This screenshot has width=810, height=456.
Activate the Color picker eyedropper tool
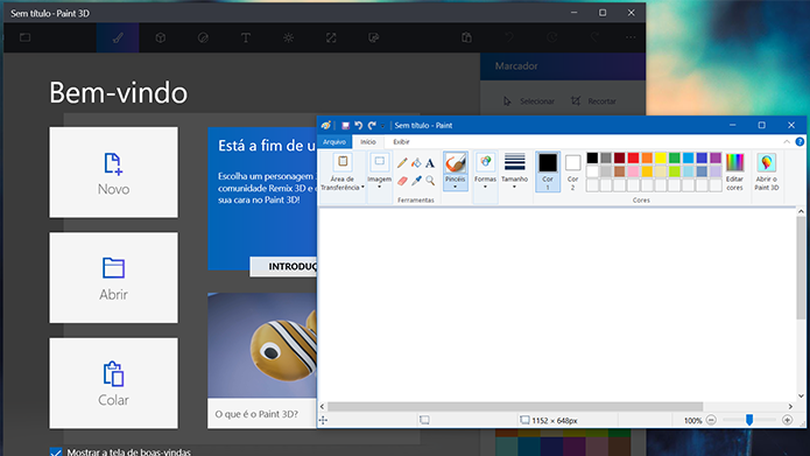(416, 181)
